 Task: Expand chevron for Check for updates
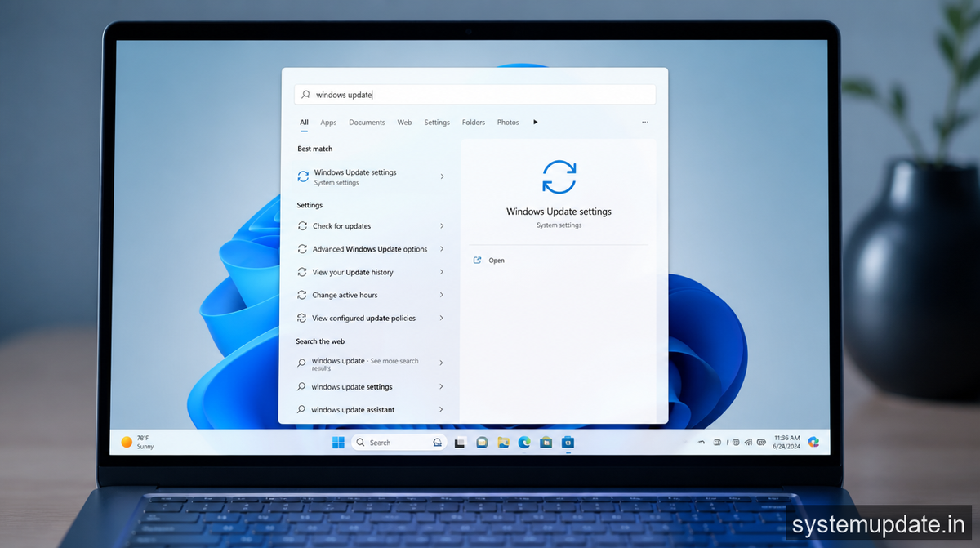[x=442, y=226]
